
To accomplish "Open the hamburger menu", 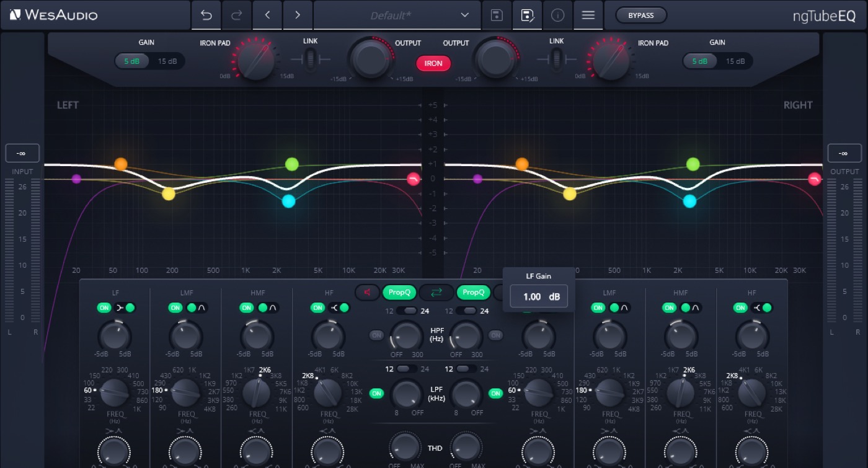I will pos(588,15).
